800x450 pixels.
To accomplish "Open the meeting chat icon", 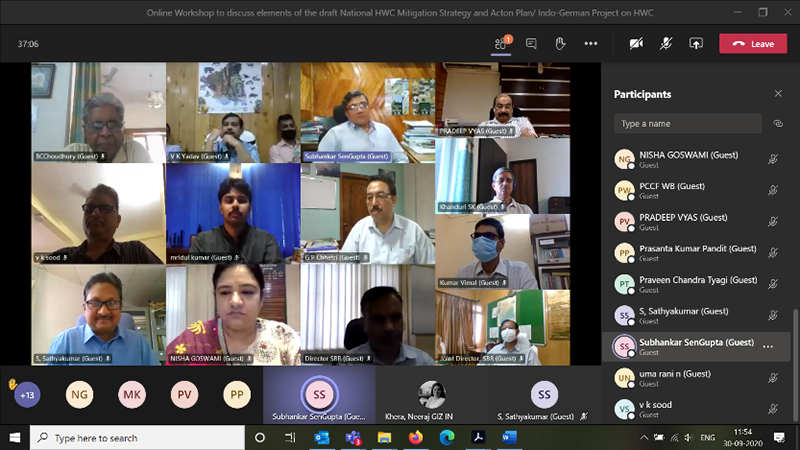I will (531, 44).
